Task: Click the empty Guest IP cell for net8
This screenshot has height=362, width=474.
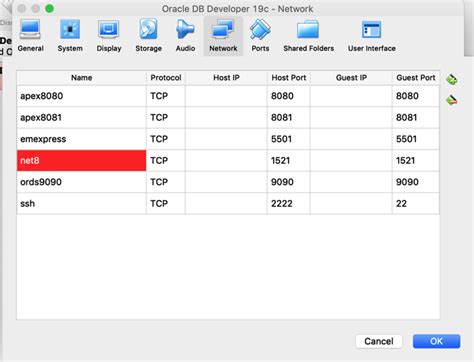Action: (x=351, y=160)
